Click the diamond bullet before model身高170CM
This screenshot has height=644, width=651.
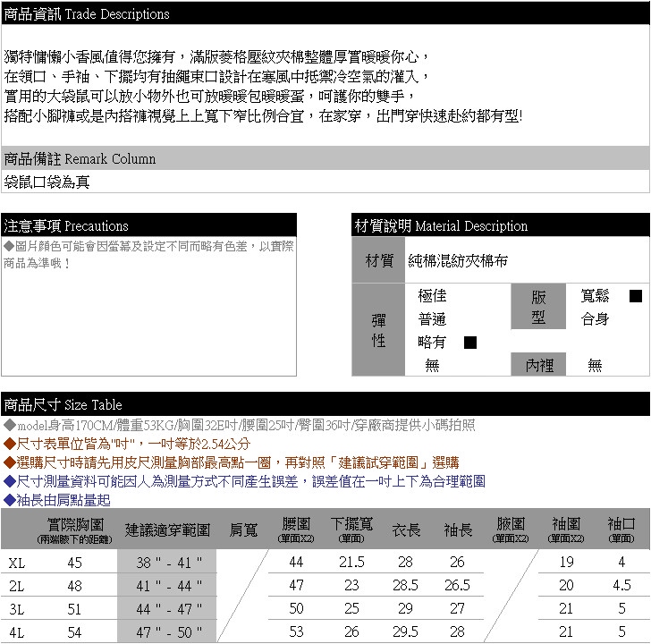click(x=9, y=425)
